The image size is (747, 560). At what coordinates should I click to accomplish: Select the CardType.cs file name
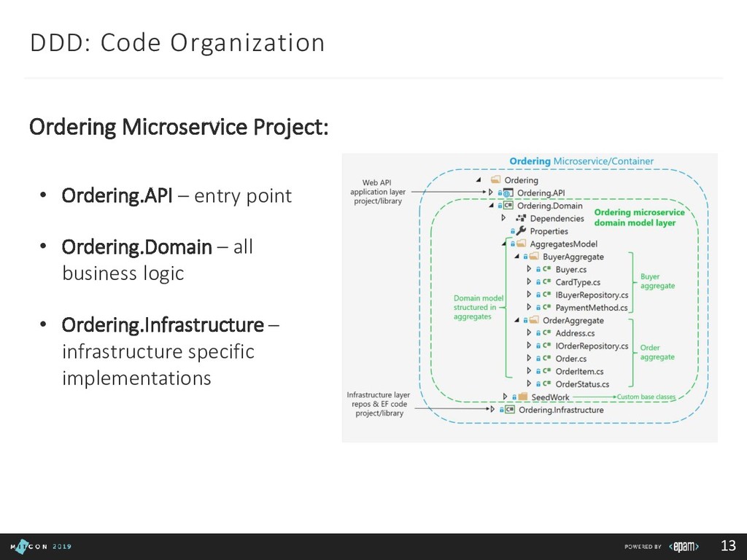click(578, 282)
